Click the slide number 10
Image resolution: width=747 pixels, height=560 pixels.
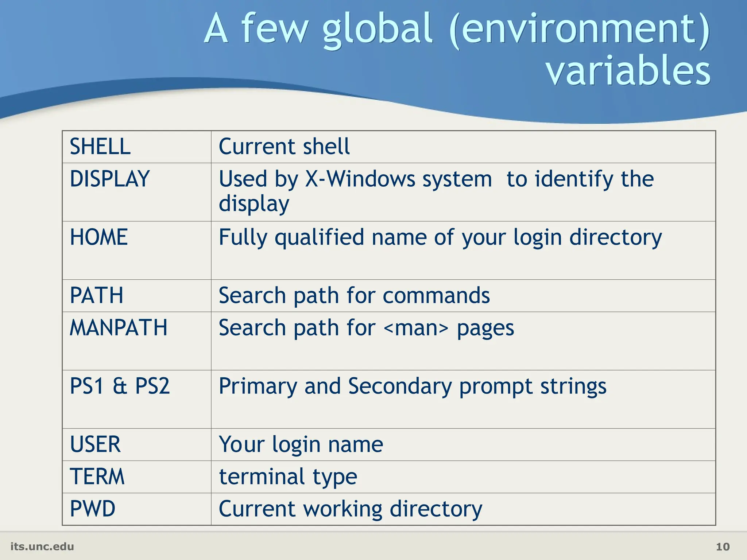(723, 547)
